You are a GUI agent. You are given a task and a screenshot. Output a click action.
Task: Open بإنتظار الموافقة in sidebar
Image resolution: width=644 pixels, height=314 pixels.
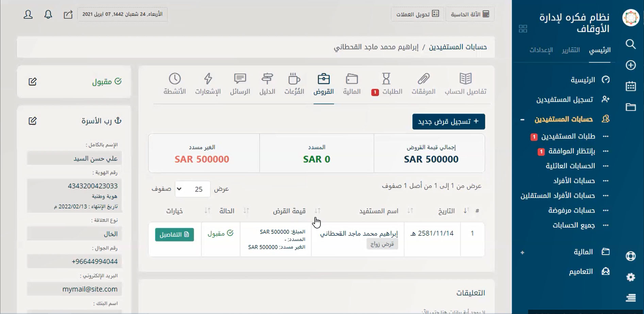pos(572,151)
